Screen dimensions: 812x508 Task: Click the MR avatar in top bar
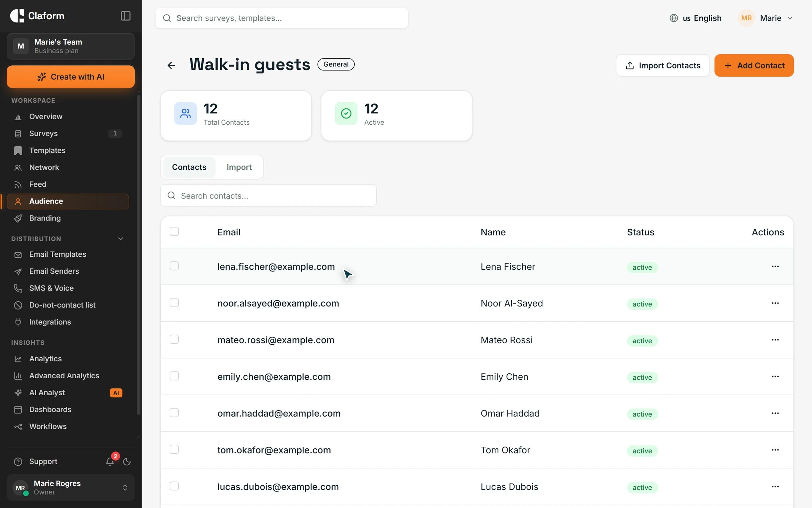(x=746, y=18)
